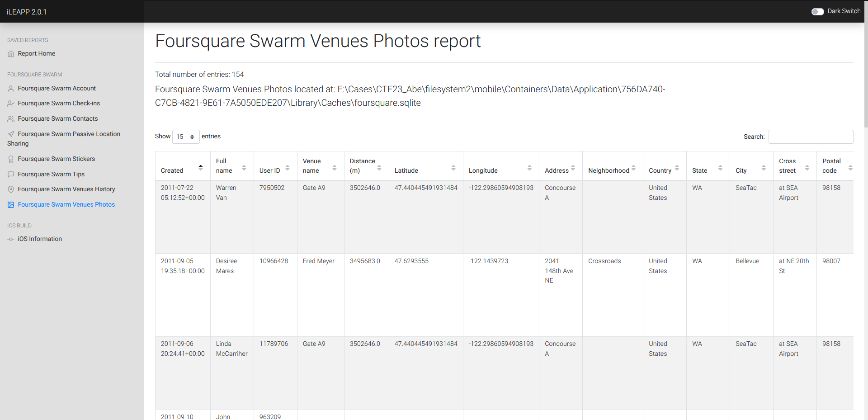Screen dimensions: 868x420
Task: Click the Tips speech bubble icon
Action: 11,175
